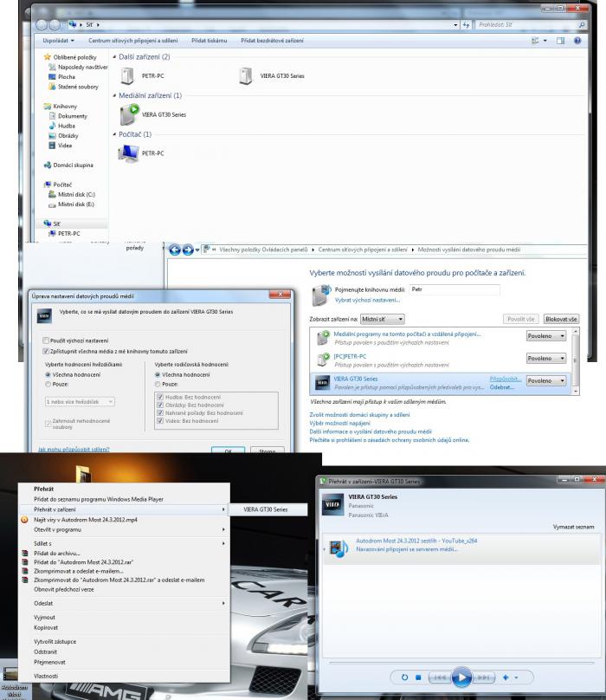
Task: Open the 'Vybrat výchozí nastavení...' link
Action: pos(367,301)
